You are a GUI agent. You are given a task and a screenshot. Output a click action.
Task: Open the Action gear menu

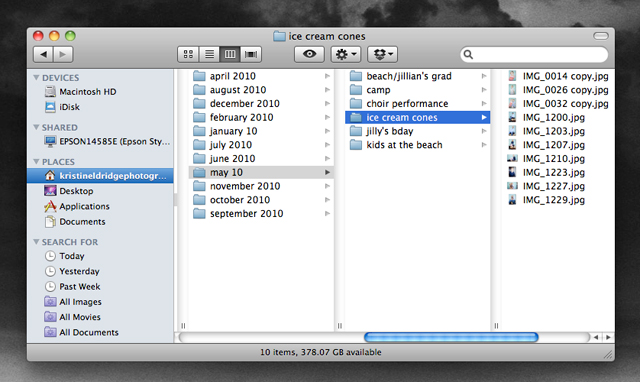[346, 54]
